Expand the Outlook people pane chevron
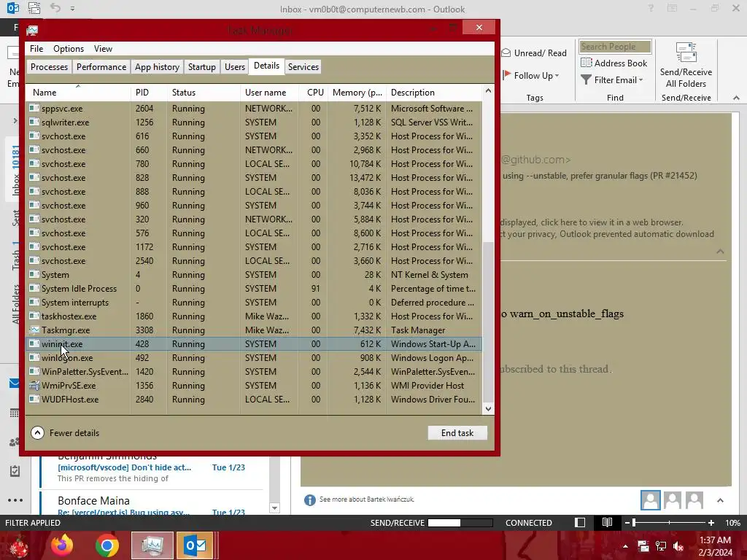747x560 pixels. [720, 500]
